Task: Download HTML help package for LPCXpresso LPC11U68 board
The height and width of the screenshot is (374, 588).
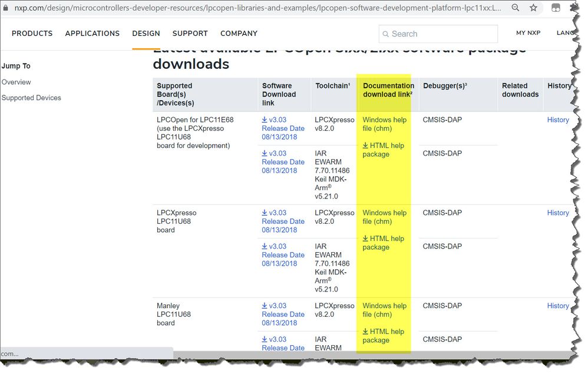Action: (x=383, y=243)
